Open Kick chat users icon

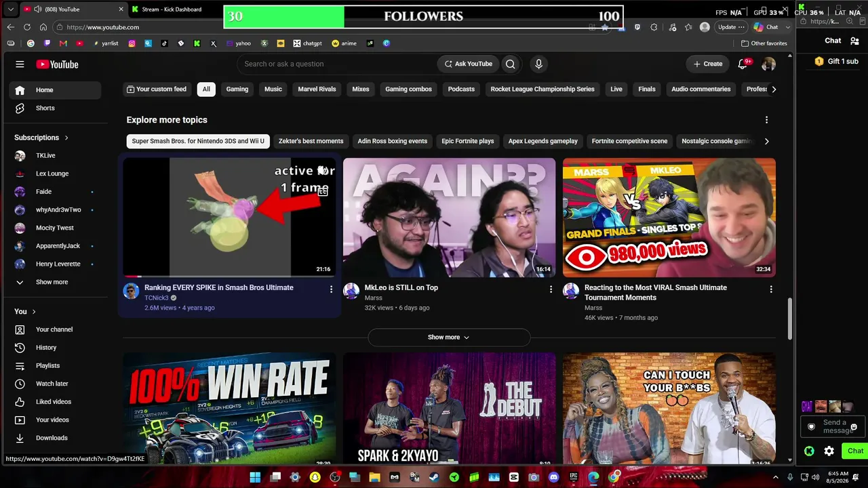pyautogui.click(x=854, y=41)
